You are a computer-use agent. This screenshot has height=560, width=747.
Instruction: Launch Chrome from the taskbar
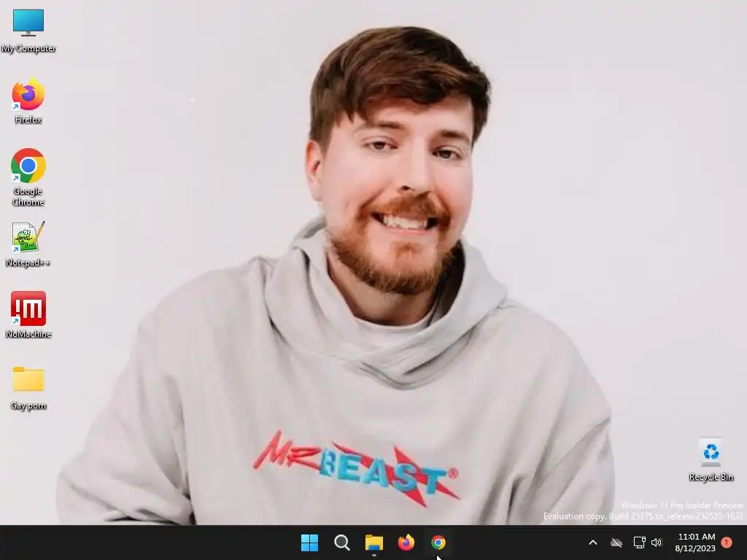click(438, 542)
